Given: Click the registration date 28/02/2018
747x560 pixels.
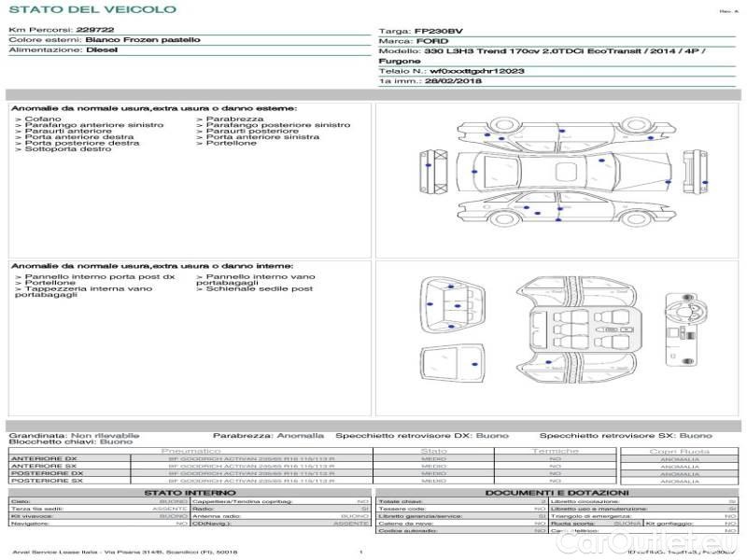Looking at the screenshot, I should pos(453,81).
